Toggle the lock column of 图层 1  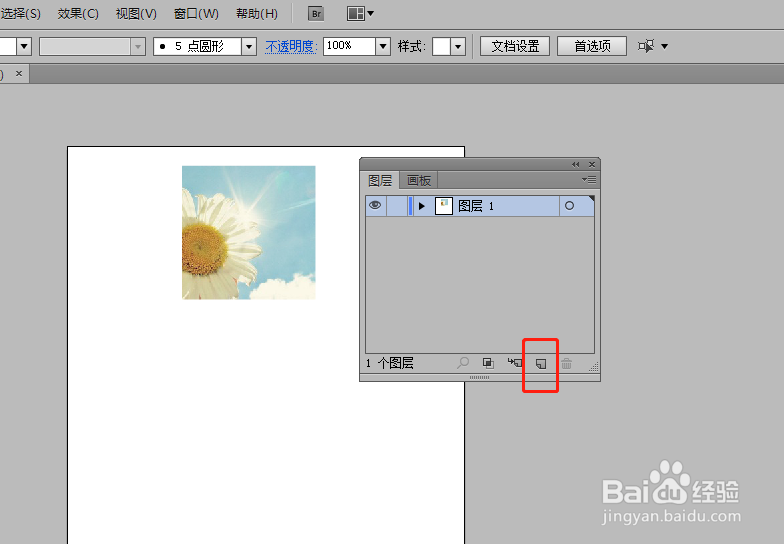click(x=397, y=206)
